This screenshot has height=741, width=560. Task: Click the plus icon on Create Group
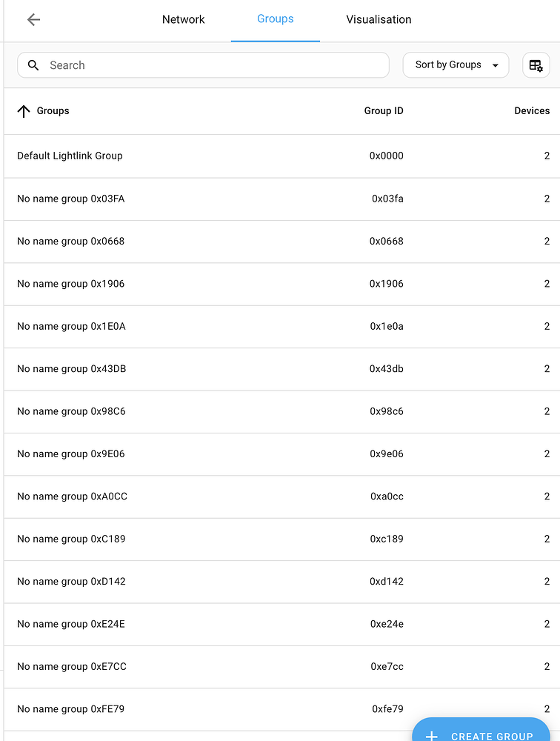click(x=432, y=735)
